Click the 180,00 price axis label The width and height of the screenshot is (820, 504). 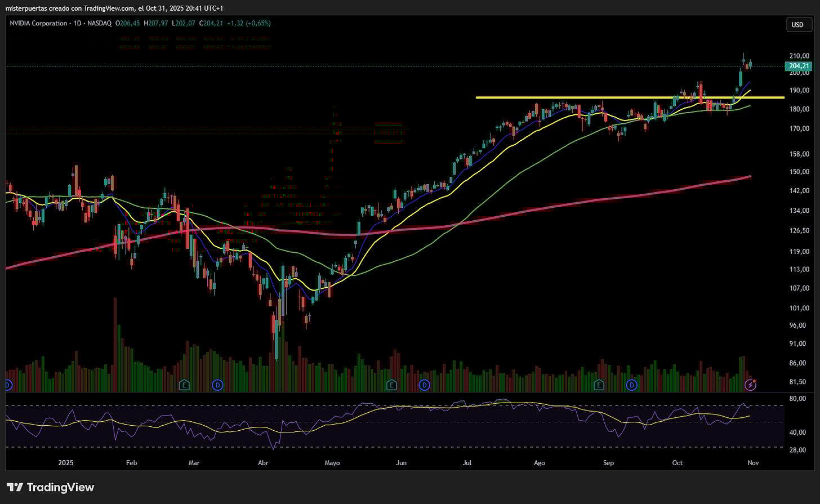coord(800,109)
